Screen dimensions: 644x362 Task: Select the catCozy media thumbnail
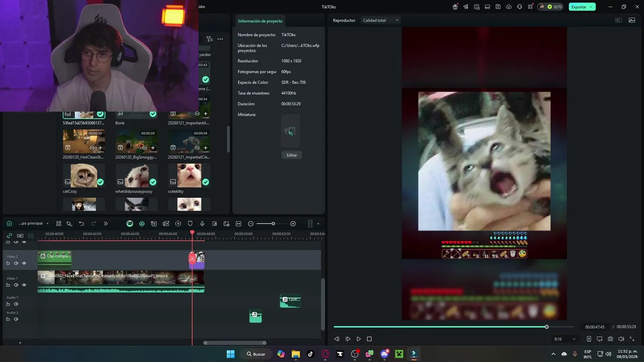point(84,175)
